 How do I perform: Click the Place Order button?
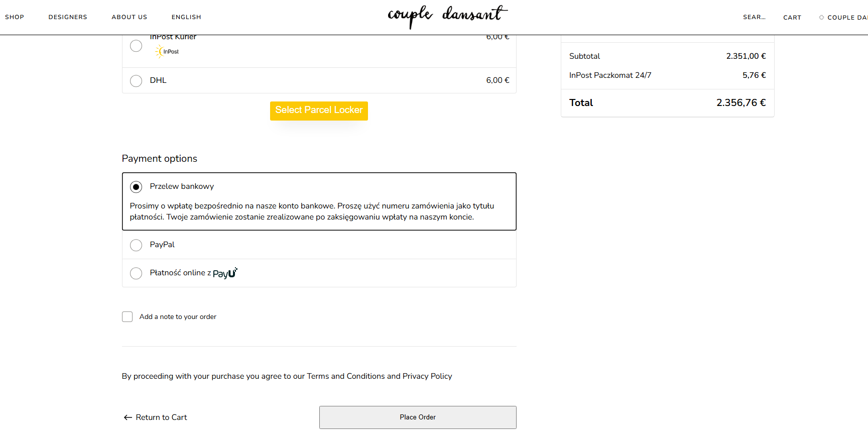[x=418, y=417]
